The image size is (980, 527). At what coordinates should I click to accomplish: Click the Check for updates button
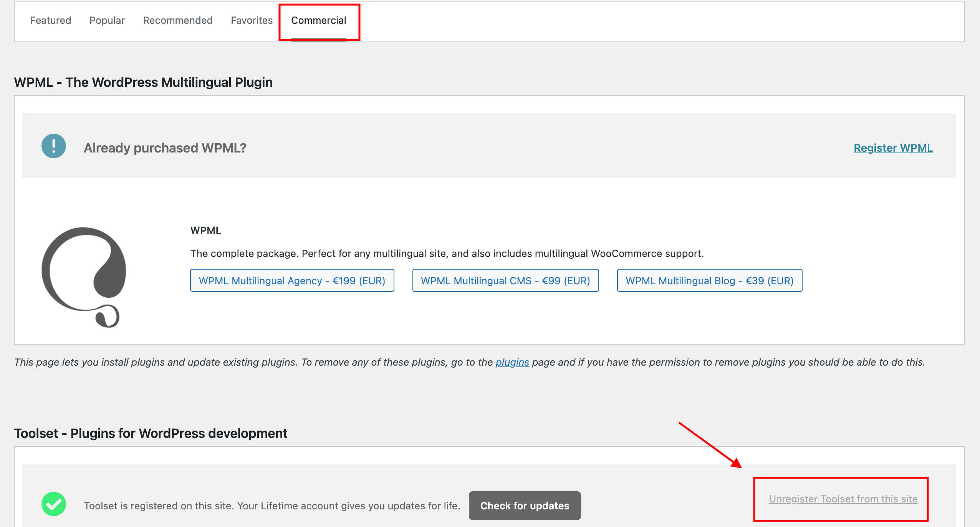[525, 506]
